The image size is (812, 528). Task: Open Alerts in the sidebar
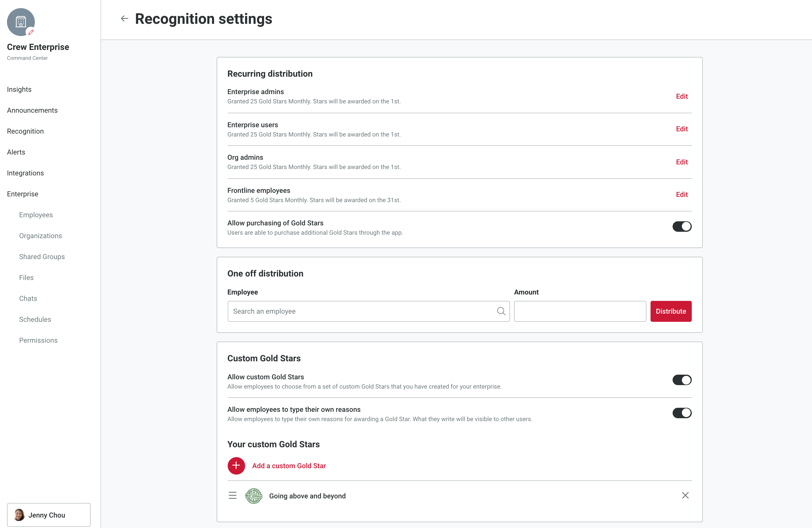pos(16,152)
